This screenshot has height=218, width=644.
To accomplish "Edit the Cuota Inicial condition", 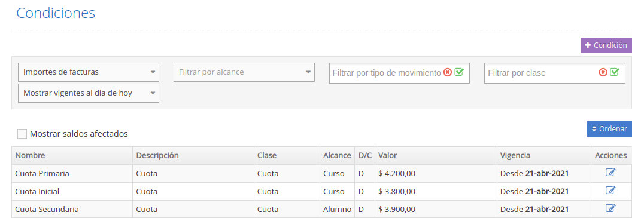I will (610, 191).
